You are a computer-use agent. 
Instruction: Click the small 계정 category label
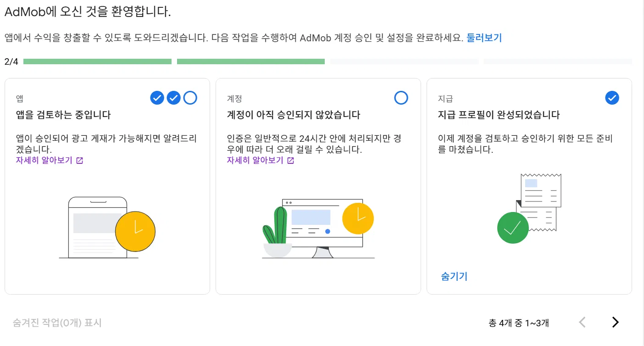pyautogui.click(x=234, y=98)
